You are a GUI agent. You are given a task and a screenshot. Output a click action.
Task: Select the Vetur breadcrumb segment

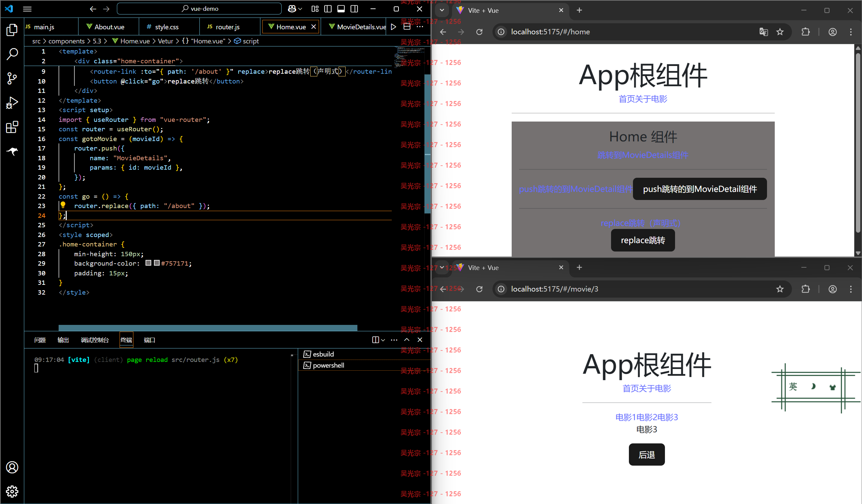point(165,41)
